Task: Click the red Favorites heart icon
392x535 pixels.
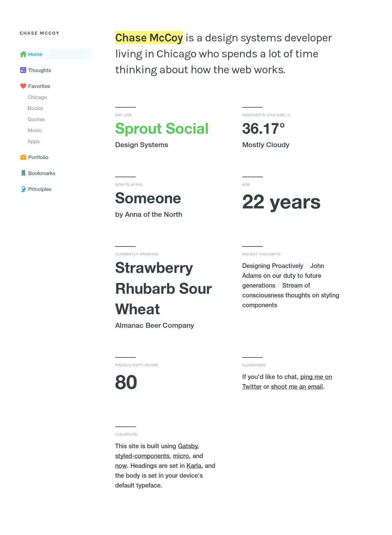Action: point(23,86)
